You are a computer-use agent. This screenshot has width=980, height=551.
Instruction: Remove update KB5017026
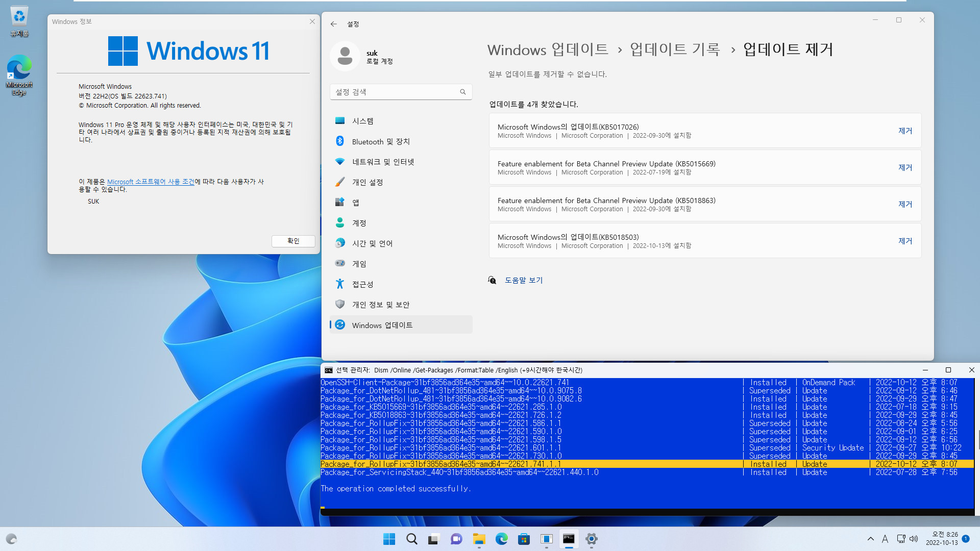tap(905, 131)
